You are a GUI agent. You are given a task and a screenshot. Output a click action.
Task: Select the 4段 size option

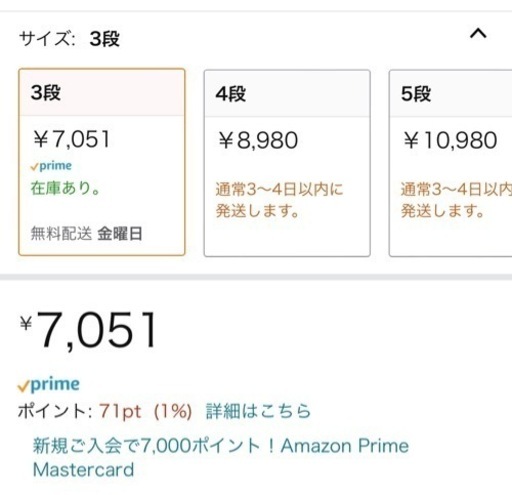point(287,163)
